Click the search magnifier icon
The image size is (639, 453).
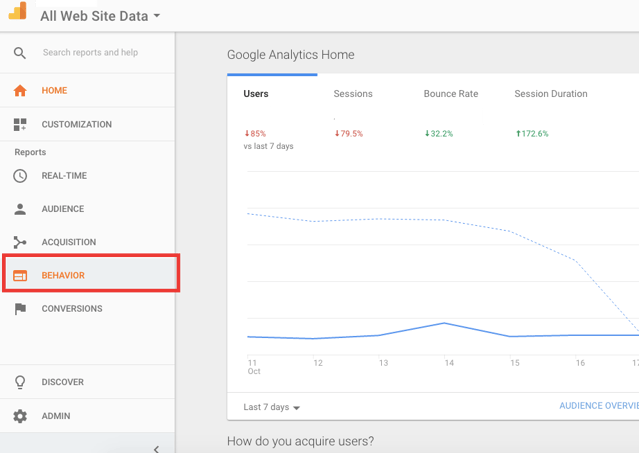click(x=20, y=53)
